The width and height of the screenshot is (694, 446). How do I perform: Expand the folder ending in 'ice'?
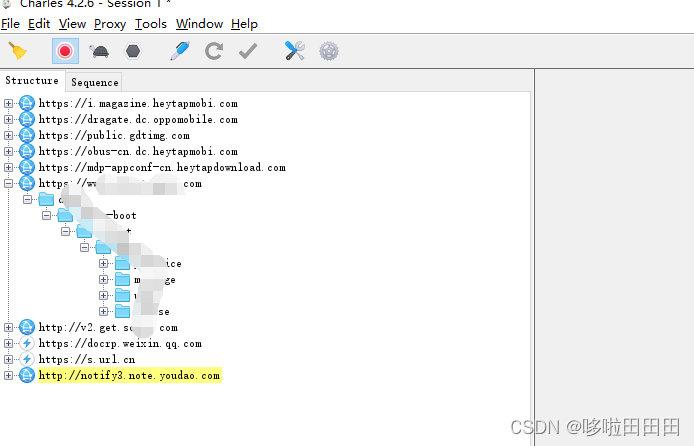104,263
